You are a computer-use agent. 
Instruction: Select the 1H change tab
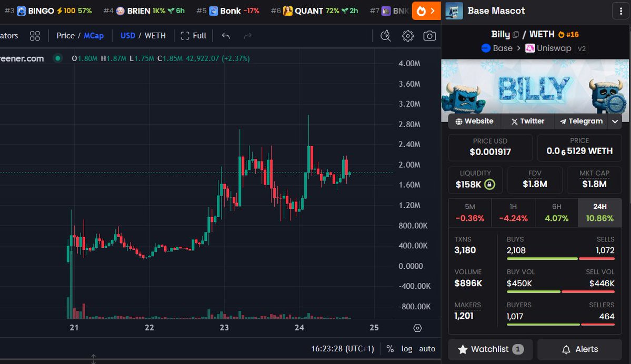tap(513, 213)
